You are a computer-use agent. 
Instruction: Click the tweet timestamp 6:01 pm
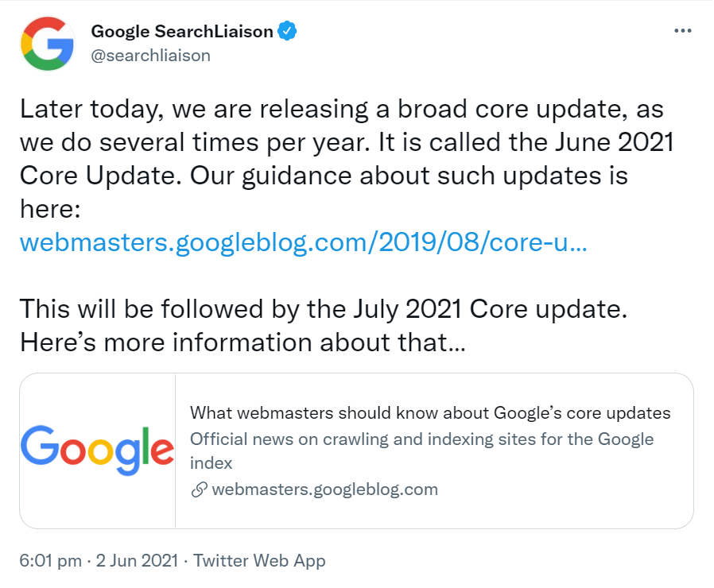pyautogui.click(x=49, y=560)
